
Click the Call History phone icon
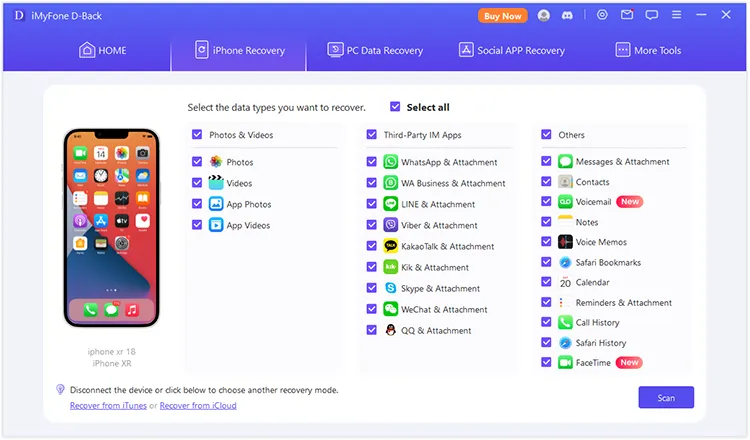[565, 322]
